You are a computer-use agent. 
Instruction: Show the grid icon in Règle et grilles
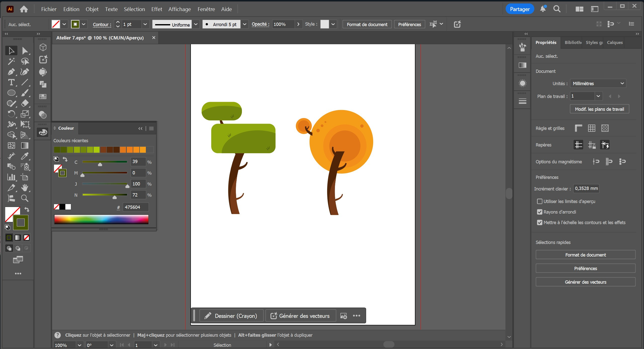point(591,128)
